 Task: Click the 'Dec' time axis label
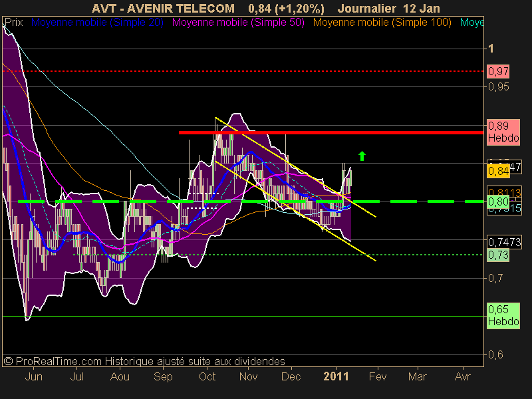291,376
